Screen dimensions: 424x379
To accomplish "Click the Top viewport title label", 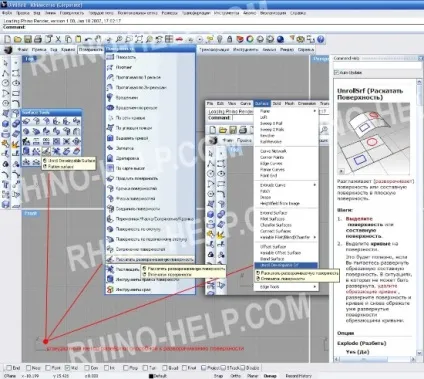I will coord(29,59).
